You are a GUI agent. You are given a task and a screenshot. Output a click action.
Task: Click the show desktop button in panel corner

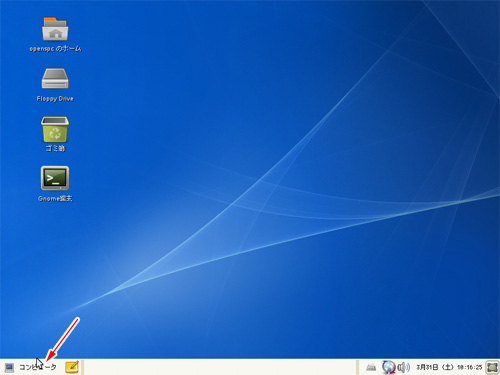(x=492, y=367)
